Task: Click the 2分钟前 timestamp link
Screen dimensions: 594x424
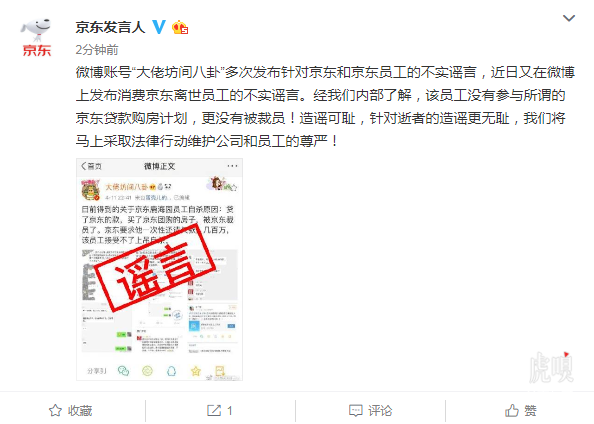Action: pyautogui.click(x=97, y=50)
